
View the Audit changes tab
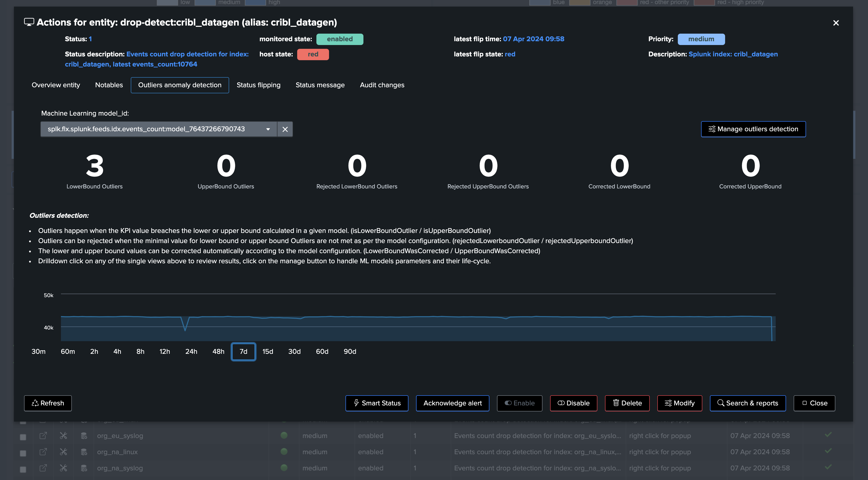[x=382, y=85]
